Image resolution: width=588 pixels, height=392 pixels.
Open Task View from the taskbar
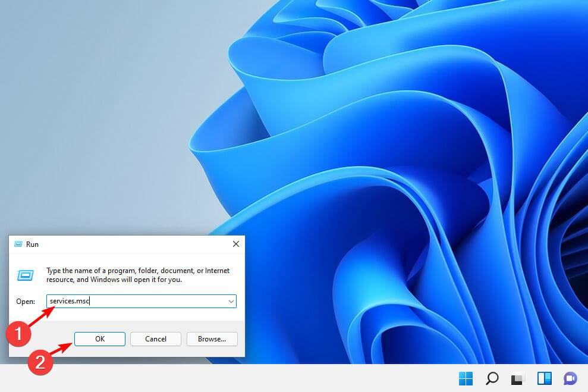518,378
